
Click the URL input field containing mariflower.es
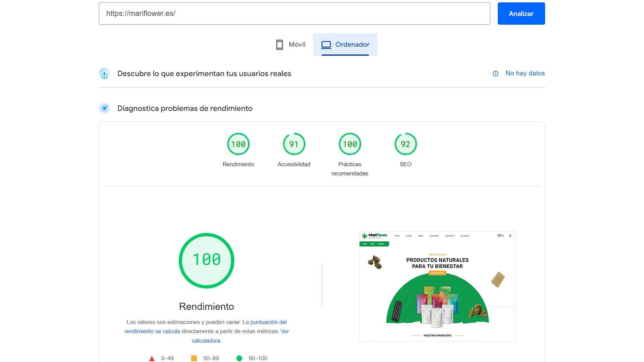[294, 13]
